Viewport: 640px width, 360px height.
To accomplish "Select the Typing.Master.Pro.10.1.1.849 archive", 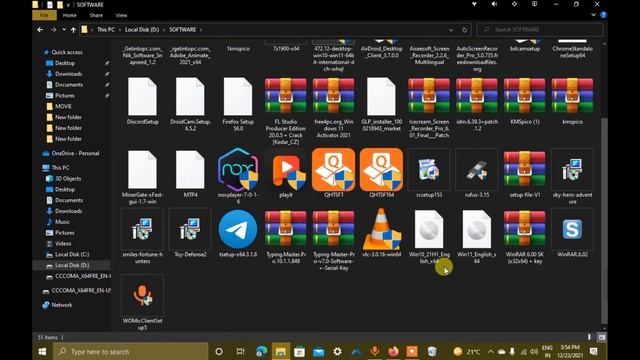I will pyautogui.click(x=286, y=228).
